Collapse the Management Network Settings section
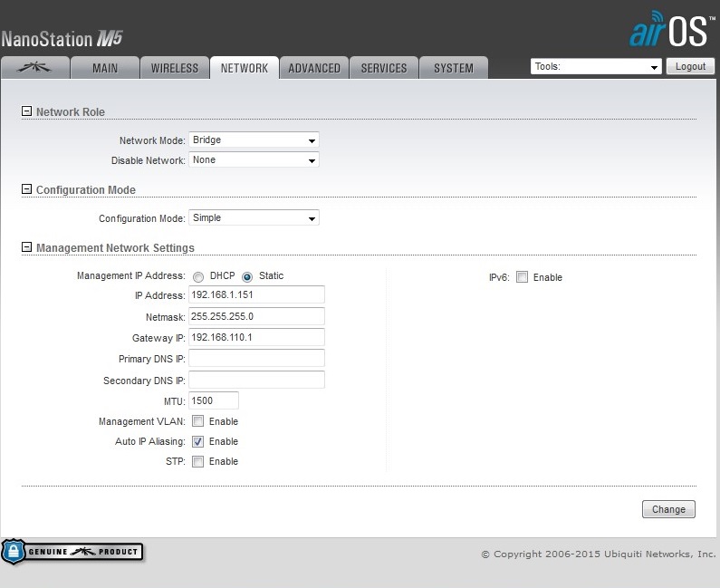The height and width of the screenshot is (588, 720). [x=26, y=247]
